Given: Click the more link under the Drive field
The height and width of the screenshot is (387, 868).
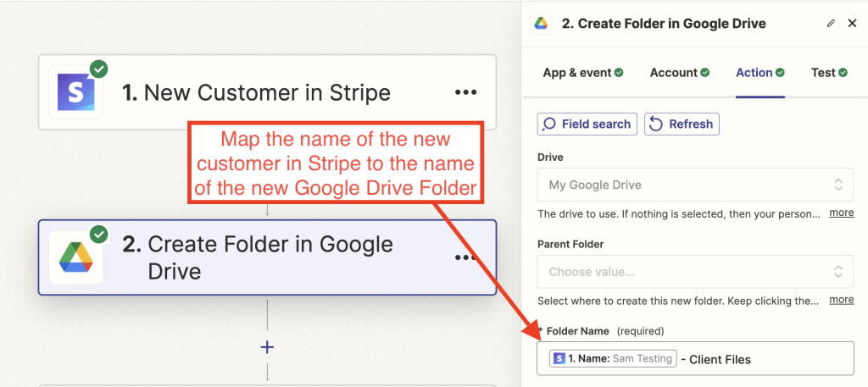Looking at the screenshot, I should (x=842, y=213).
